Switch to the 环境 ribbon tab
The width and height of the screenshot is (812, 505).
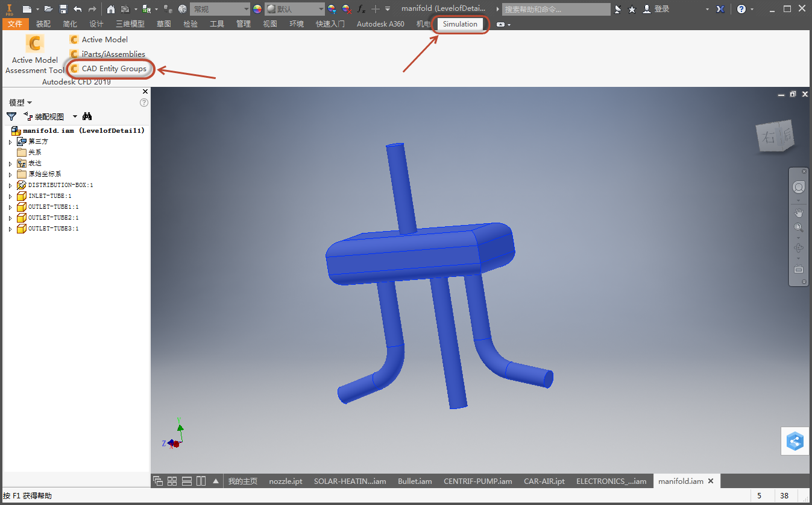pyautogui.click(x=297, y=24)
